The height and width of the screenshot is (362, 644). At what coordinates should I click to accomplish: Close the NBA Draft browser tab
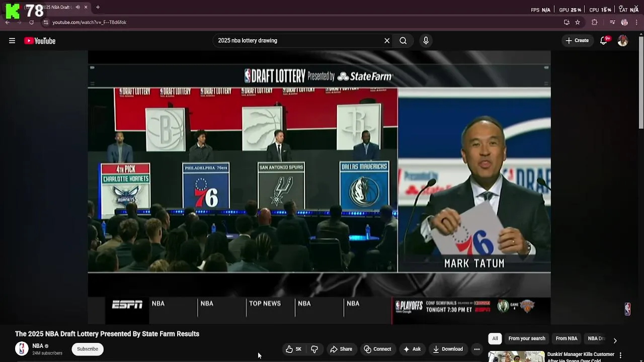pyautogui.click(x=86, y=8)
